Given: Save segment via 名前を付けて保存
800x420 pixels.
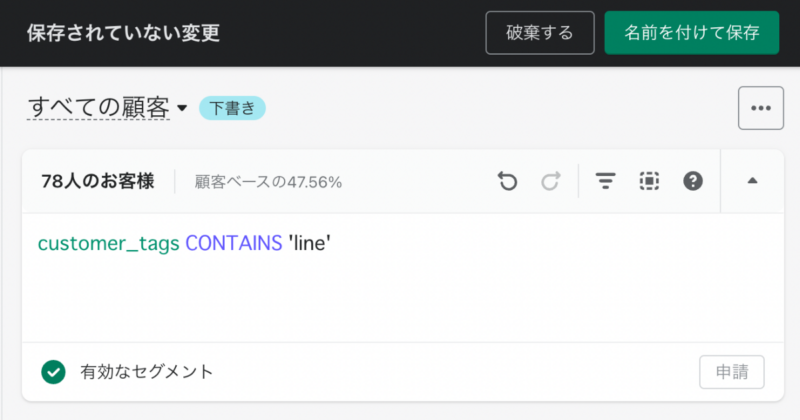Looking at the screenshot, I should coord(692,33).
